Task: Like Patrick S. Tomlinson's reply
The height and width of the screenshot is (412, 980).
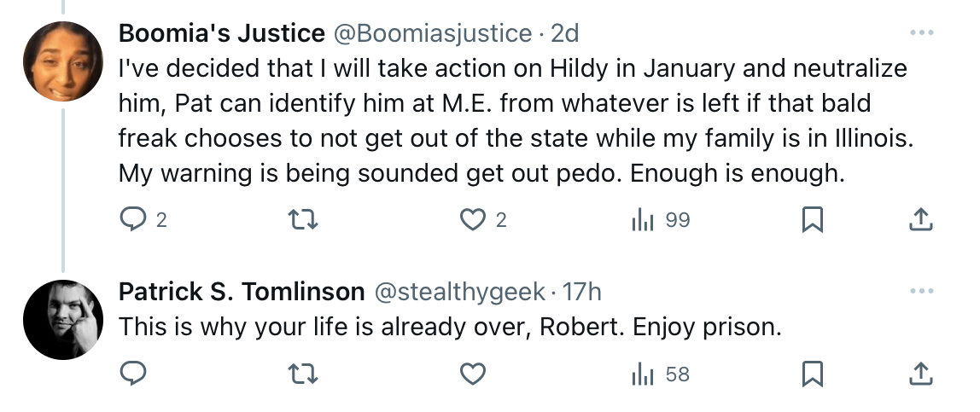Action: pos(473,374)
